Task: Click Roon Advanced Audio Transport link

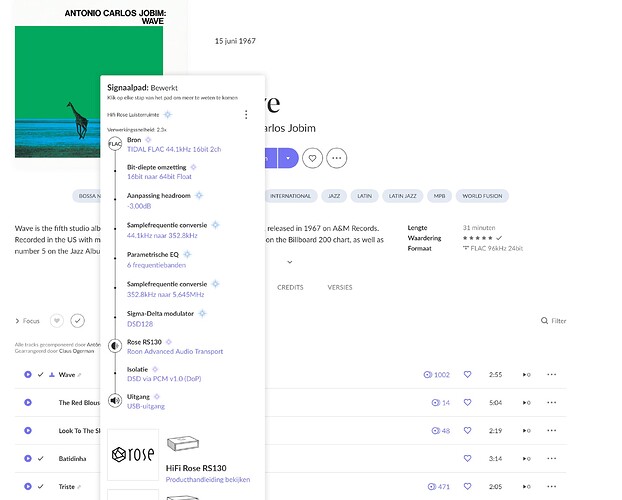Action: point(175,351)
